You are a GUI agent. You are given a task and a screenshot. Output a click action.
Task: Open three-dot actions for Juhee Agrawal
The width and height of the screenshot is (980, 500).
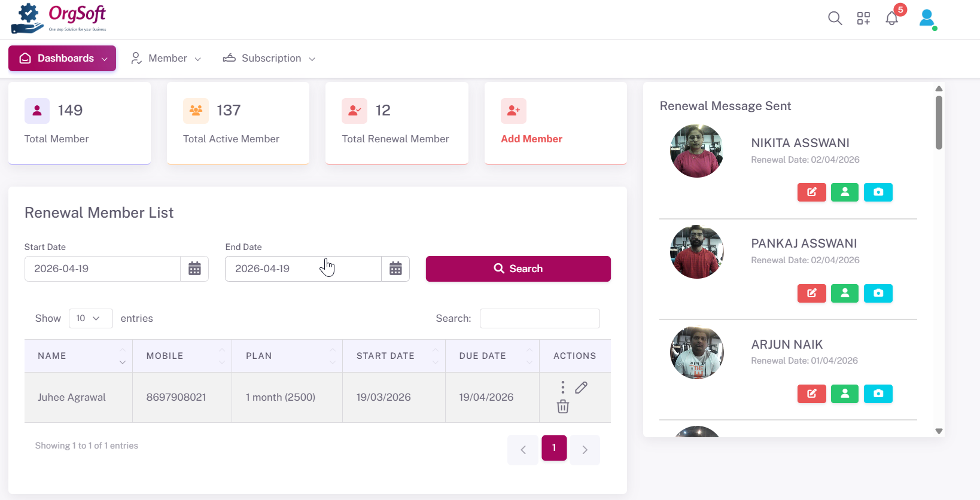pyautogui.click(x=563, y=387)
